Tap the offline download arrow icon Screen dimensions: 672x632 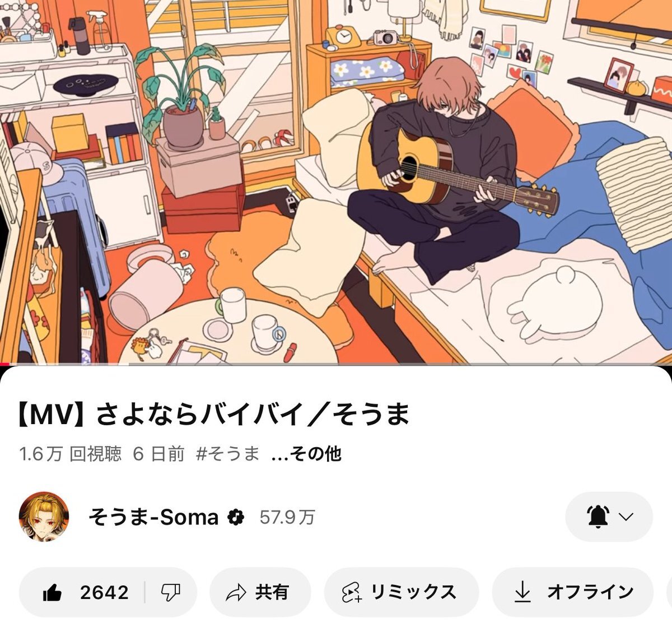[x=522, y=592]
